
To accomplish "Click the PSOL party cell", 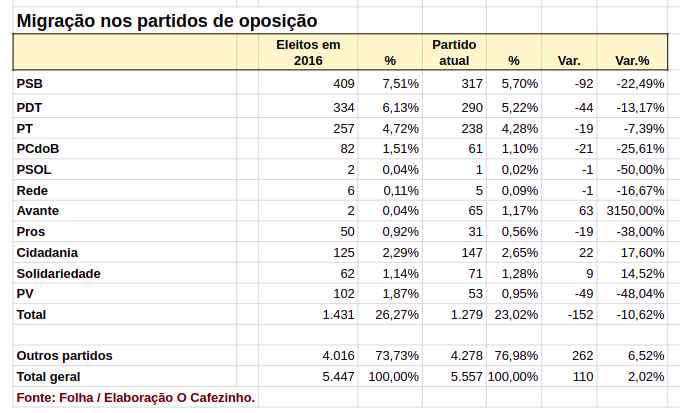I will coord(34,169).
